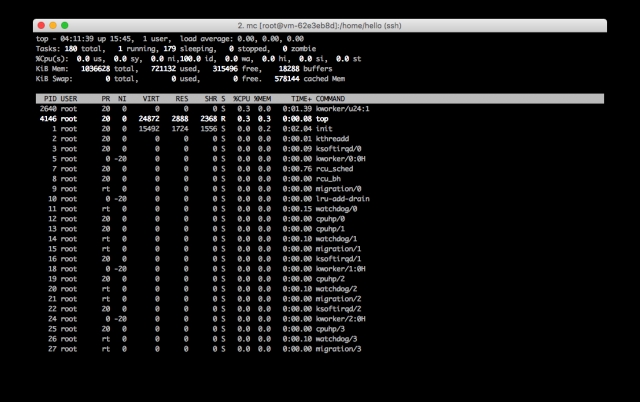Click the watchdog/3 process name
Viewport: 640px width, 402px height.
(x=336, y=339)
